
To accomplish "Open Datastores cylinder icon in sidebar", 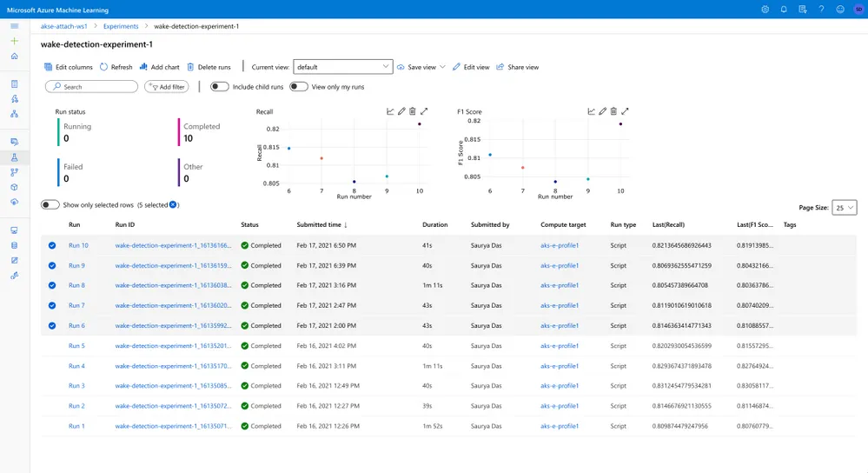I will click(15, 245).
